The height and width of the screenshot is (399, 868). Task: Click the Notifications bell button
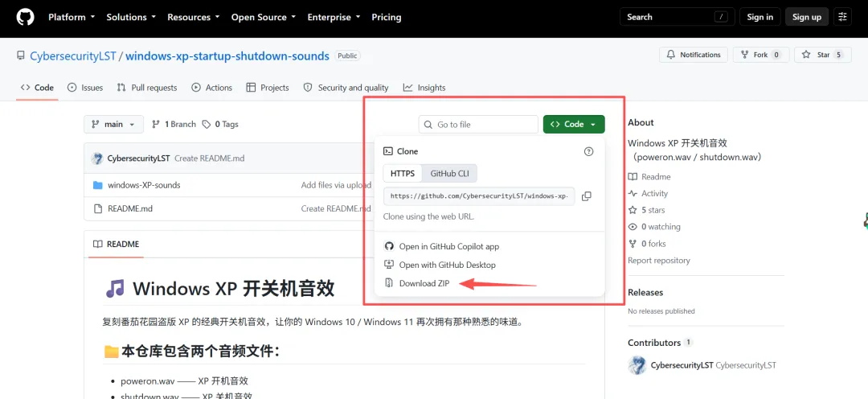tap(694, 55)
